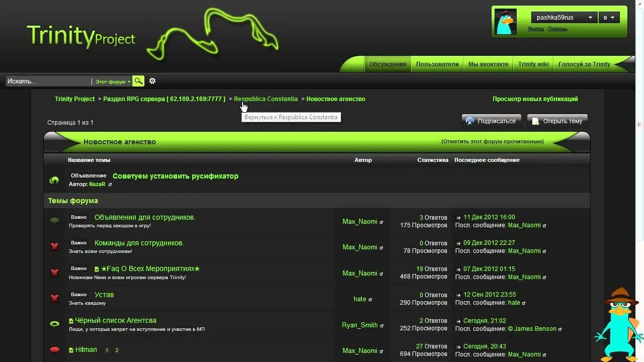
Task: Open the Голосуй за Trinity tab
Action: pos(584,64)
